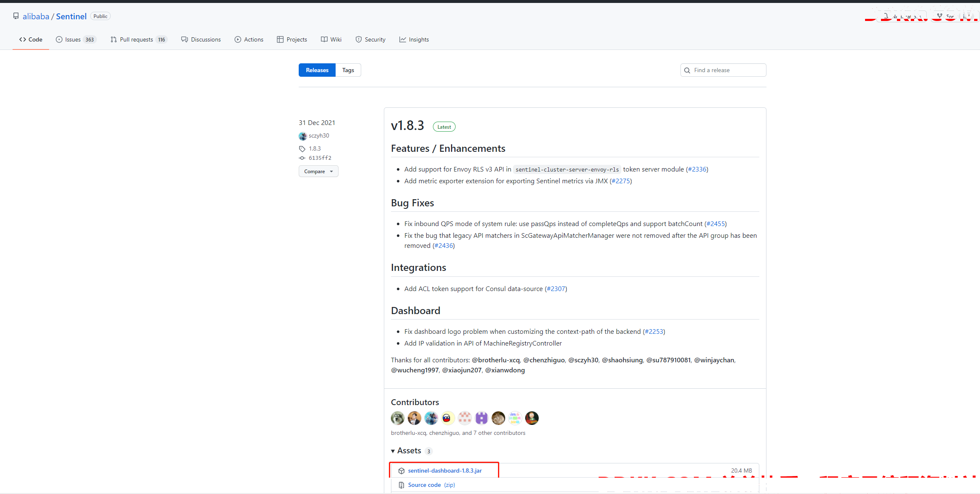This screenshot has height=494, width=980.
Task: Open @wucheng1997 mention
Action: tap(415, 370)
